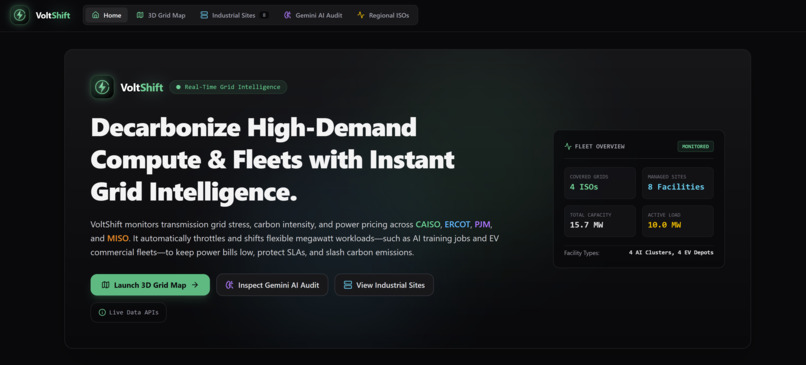
Task: Open the Regional ISOs tab
Action: coord(383,15)
